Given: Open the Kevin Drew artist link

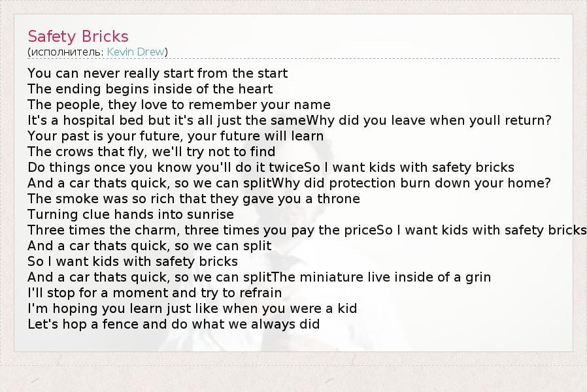Looking at the screenshot, I should point(136,52).
